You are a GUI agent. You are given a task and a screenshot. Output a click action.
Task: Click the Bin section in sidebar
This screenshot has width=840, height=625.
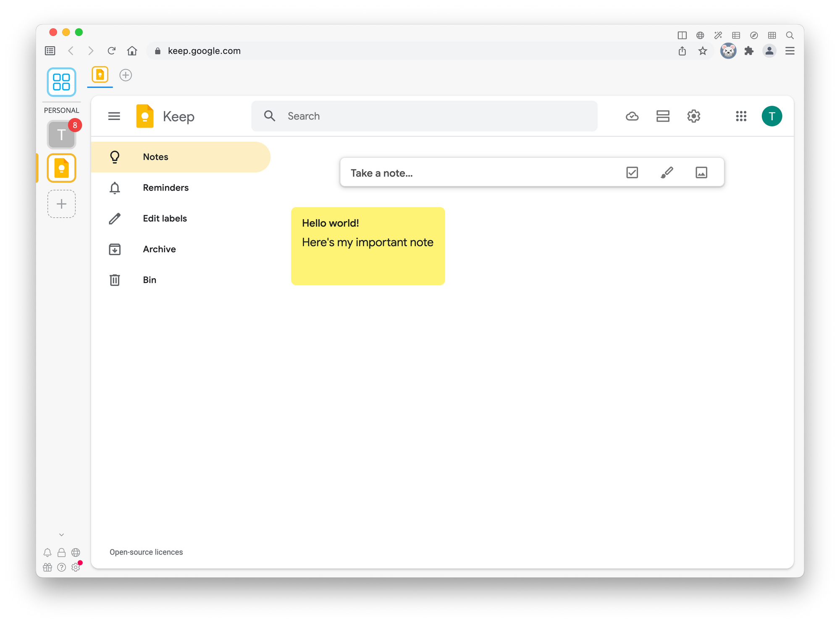tap(150, 280)
